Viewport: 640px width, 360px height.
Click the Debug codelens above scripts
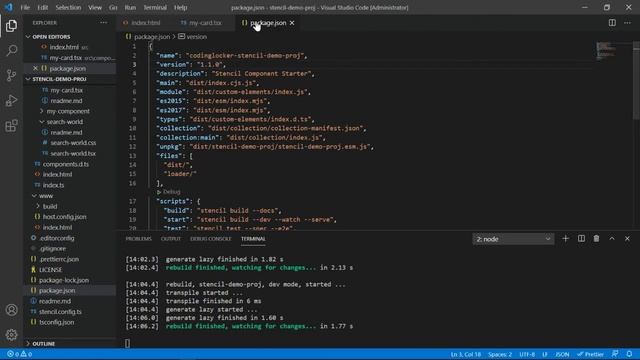169,192
